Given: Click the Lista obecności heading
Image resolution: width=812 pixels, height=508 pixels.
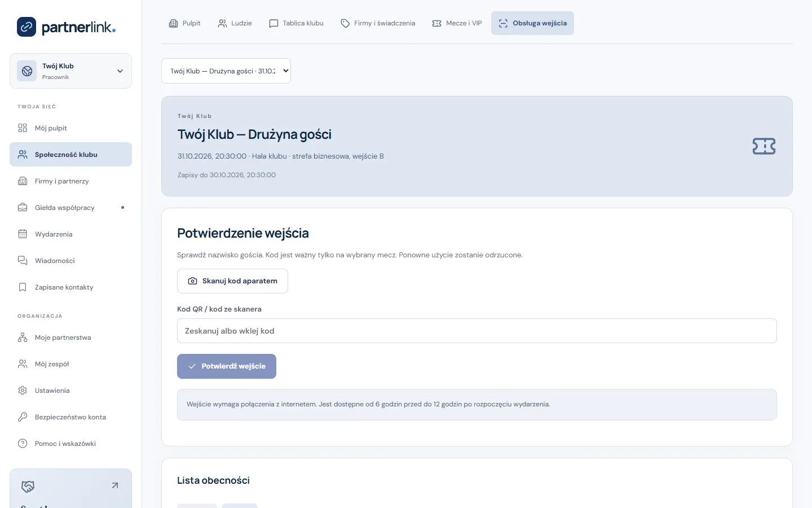Looking at the screenshot, I should coord(213,480).
